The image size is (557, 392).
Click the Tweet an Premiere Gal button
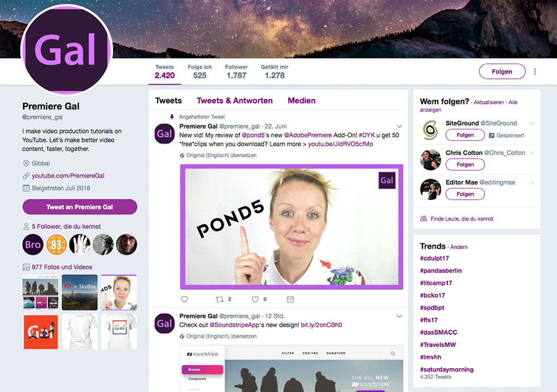pos(80,207)
